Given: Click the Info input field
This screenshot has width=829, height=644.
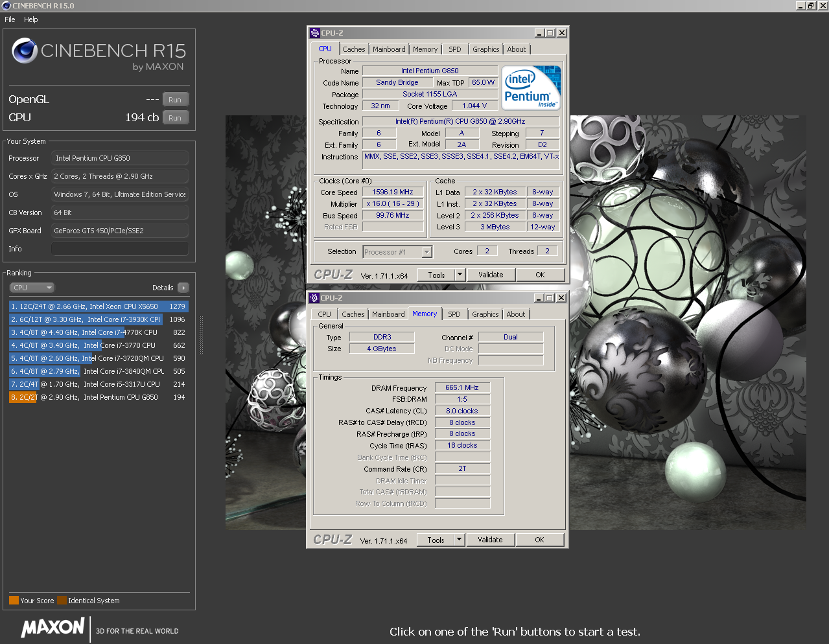Looking at the screenshot, I should (x=120, y=249).
